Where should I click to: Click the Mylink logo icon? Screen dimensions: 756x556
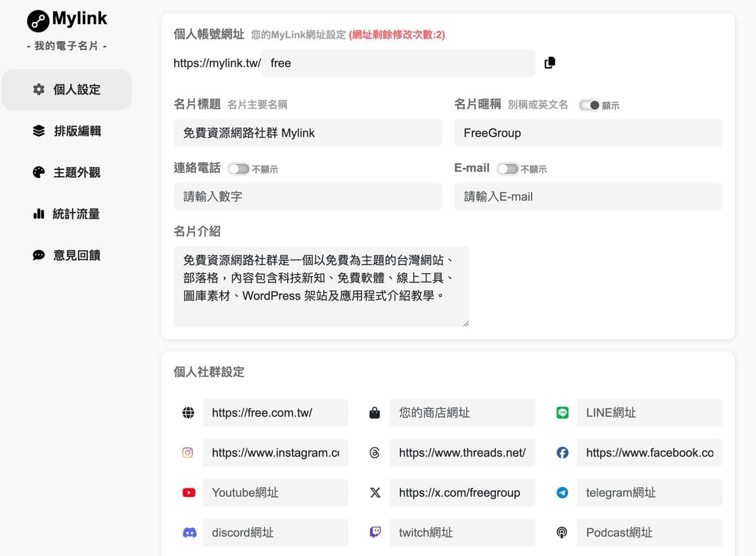tap(38, 21)
